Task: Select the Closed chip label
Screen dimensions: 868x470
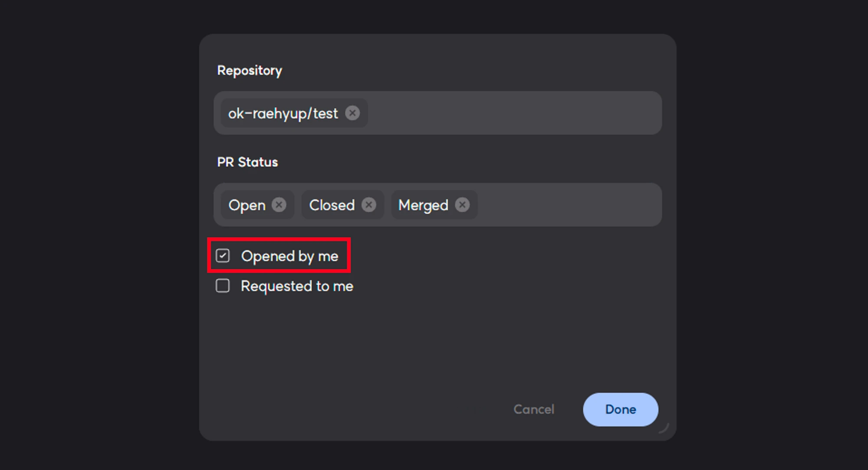Action: [x=332, y=205]
